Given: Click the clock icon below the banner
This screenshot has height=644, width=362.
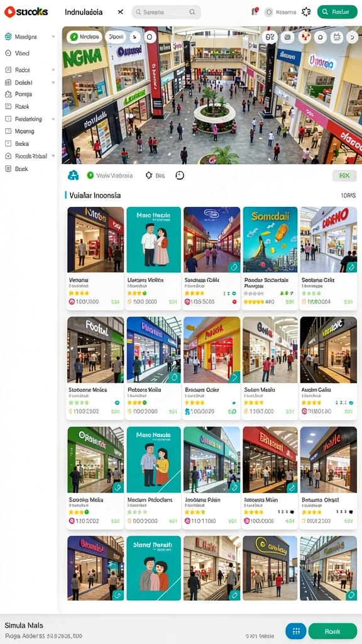Looking at the screenshot, I should [x=180, y=175].
